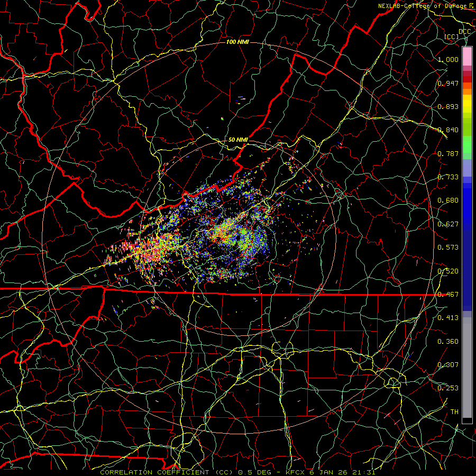The height and width of the screenshot is (476, 476).
Task: Pick the pink swatch at top of color bar
Action: click(x=467, y=57)
